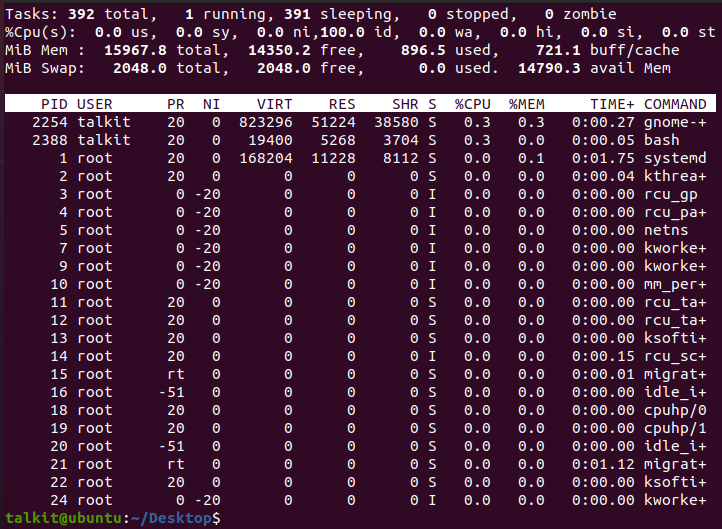Click the ~/Desktop path in prompt

click(171, 518)
